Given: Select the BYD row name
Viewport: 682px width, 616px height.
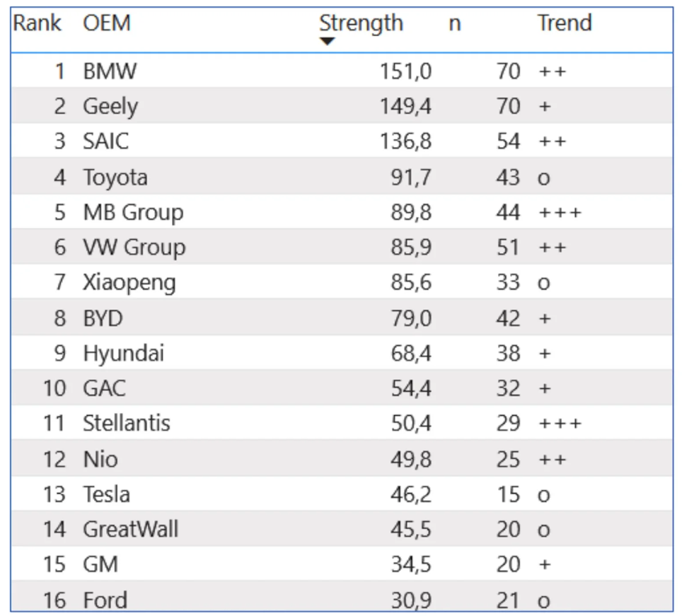Looking at the screenshot, I should pos(103,318).
